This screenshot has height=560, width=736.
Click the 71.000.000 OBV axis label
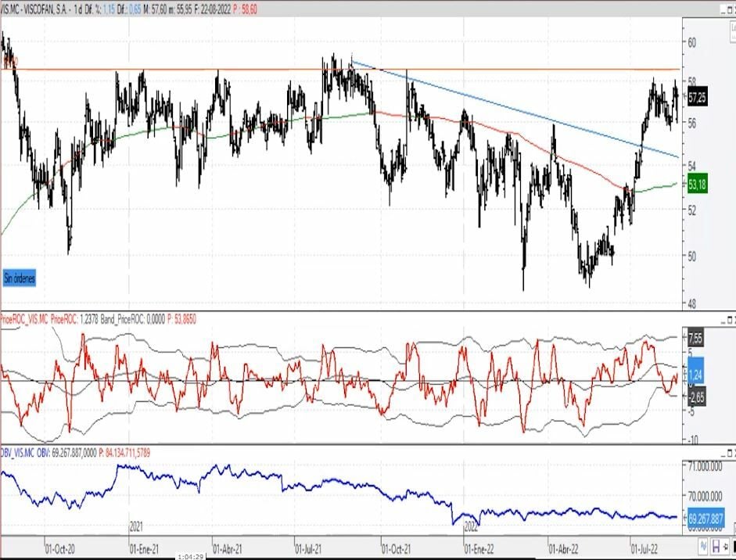[x=705, y=467]
